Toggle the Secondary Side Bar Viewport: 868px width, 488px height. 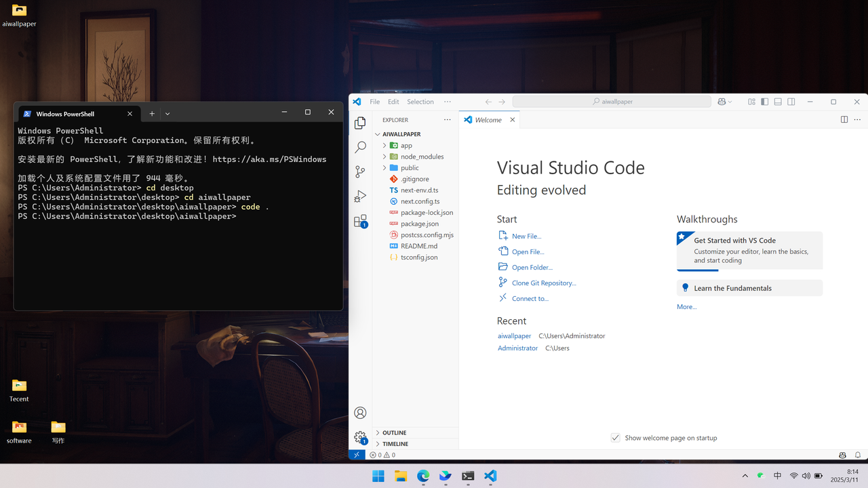(791, 102)
